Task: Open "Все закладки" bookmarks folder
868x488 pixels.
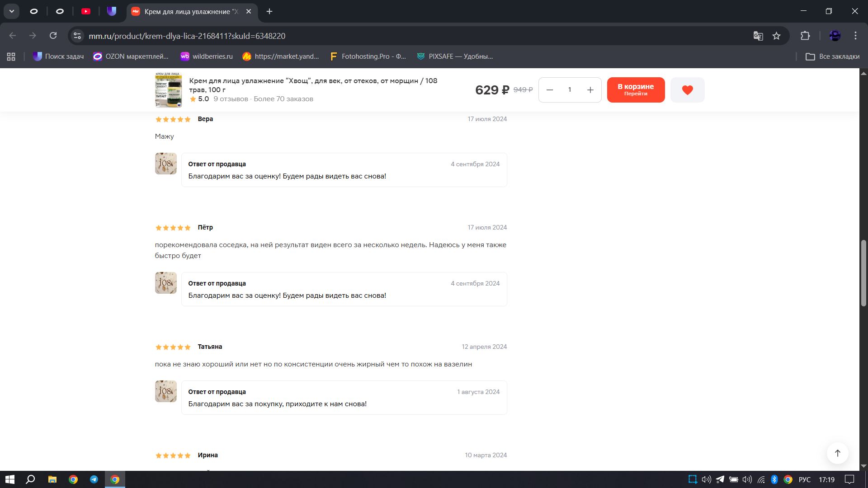Action: click(832, 56)
